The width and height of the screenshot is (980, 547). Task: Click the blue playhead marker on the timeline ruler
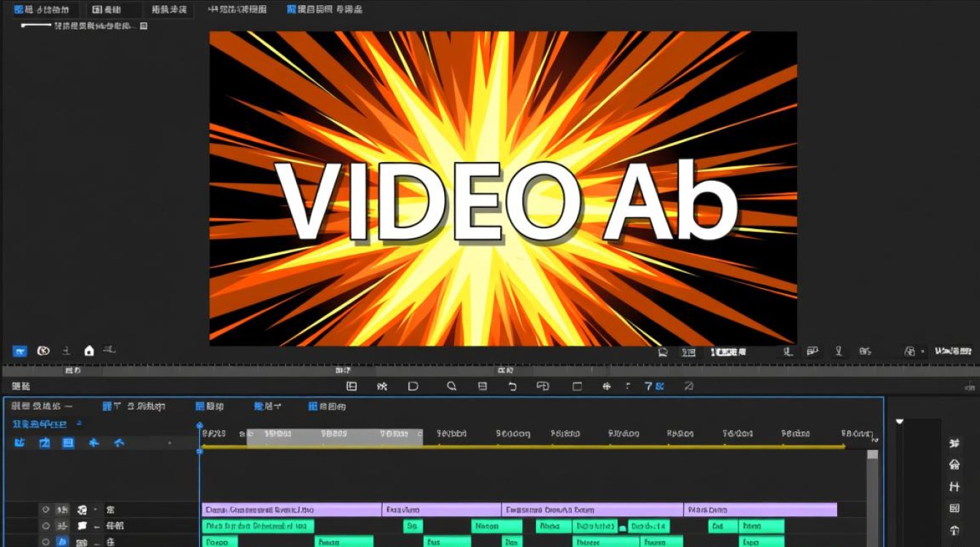(x=199, y=426)
